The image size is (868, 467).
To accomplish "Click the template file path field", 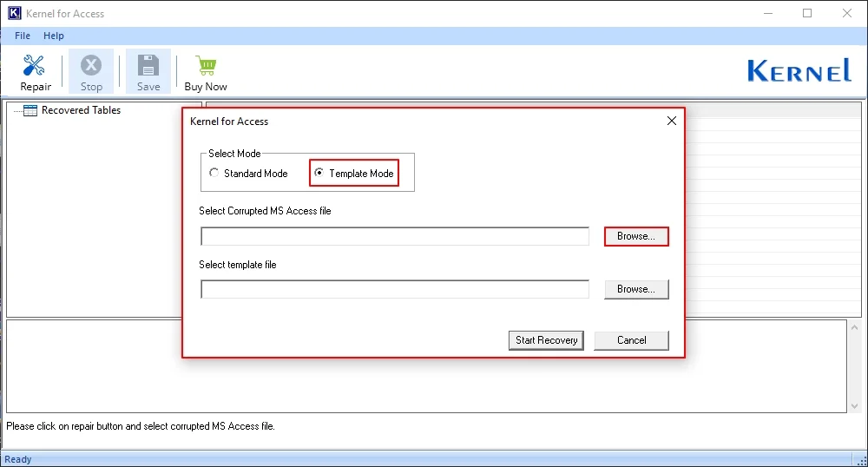I will (x=395, y=289).
